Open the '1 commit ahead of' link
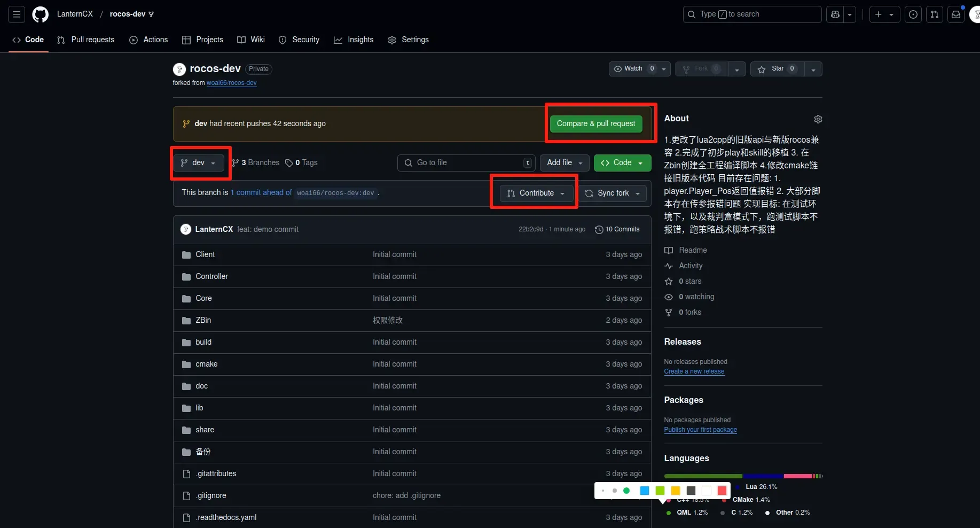The height and width of the screenshot is (528, 980). pyautogui.click(x=261, y=193)
